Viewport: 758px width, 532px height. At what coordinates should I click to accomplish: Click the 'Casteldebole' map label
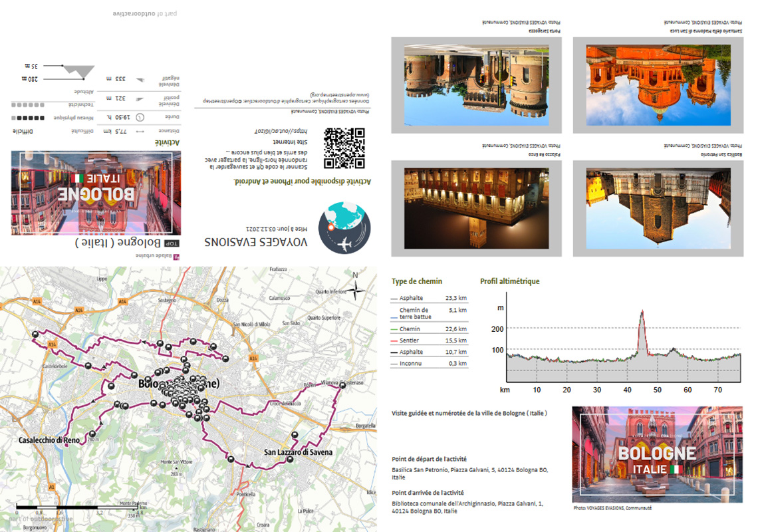point(55,366)
